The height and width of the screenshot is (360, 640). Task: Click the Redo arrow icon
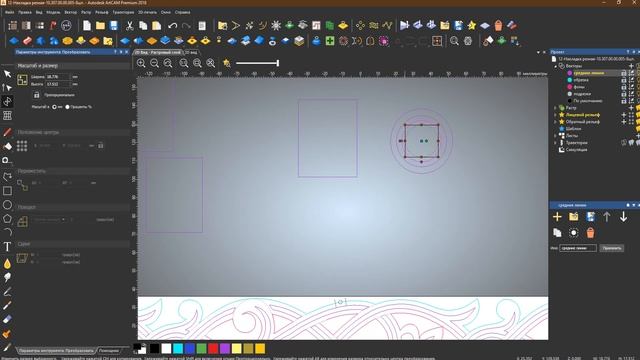(x=186, y=26)
